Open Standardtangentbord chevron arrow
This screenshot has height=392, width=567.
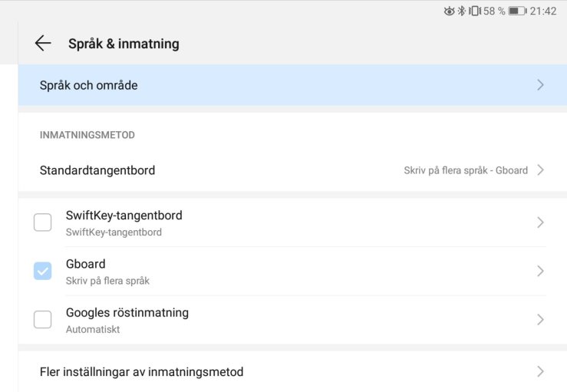(540, 170)
